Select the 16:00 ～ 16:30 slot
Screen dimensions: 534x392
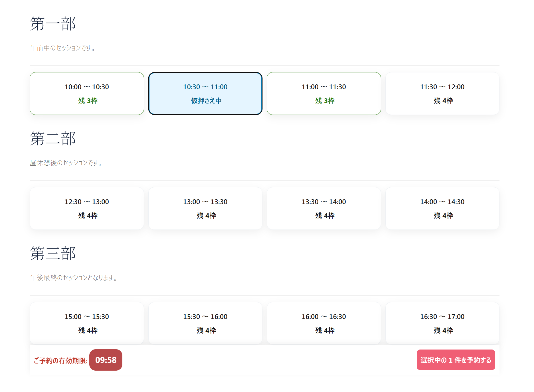[324, 323]
